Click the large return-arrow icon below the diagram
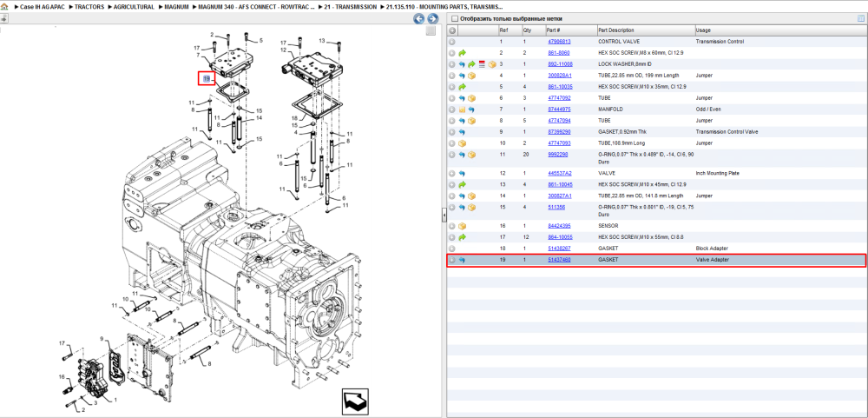Viewport: 868px width, 418px height. pyautogui.click(x=355, y=401)
